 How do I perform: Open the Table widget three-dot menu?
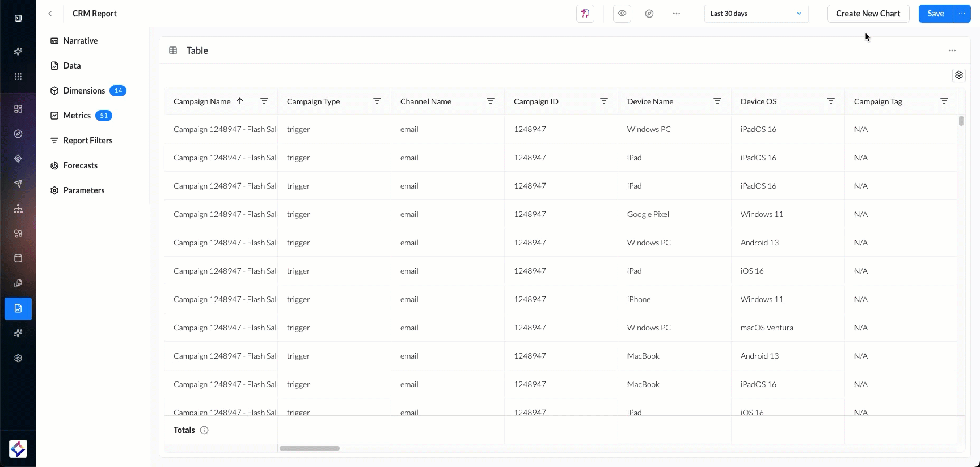point(952,50)
